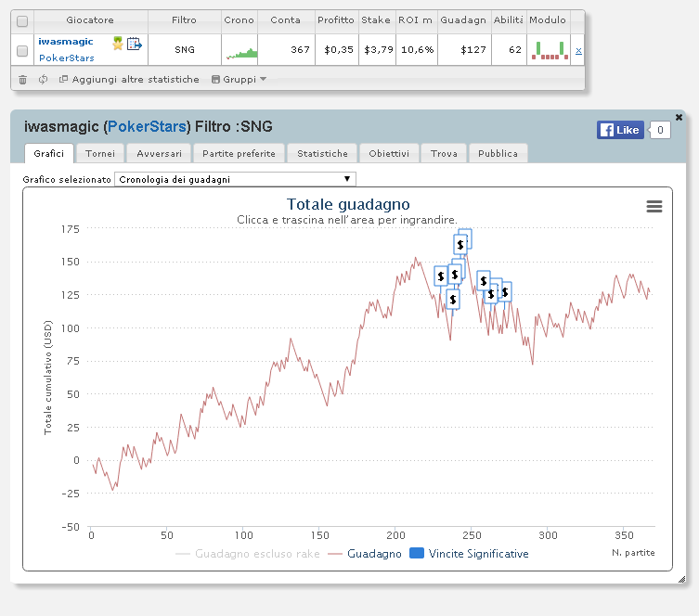Click the ability value 62

[x=515, y=50]
